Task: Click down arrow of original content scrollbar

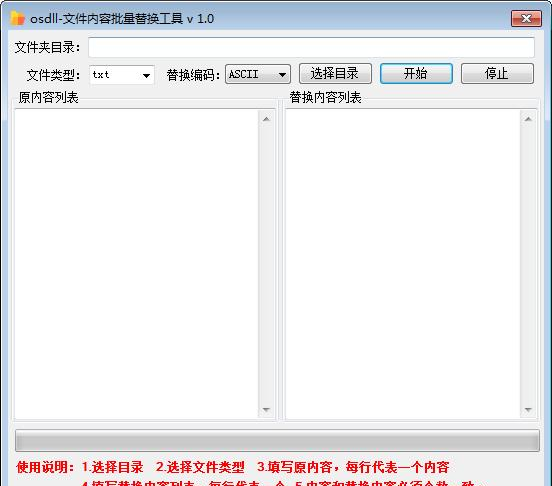Action: (266, 410)
